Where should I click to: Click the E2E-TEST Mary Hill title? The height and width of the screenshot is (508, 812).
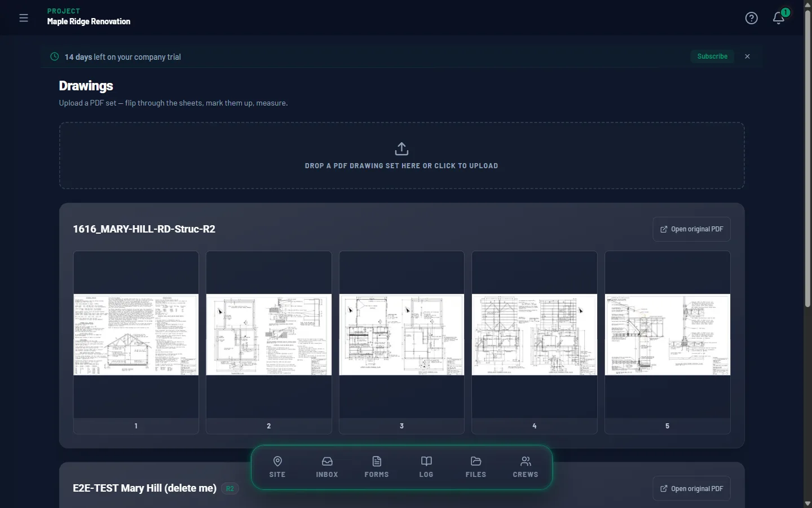[x=144, y=488]
